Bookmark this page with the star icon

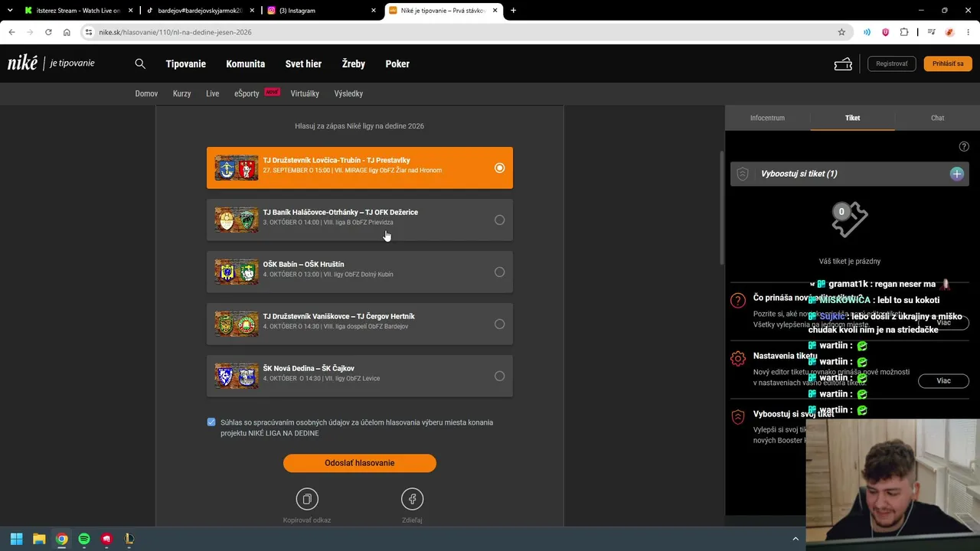point(841,32)
